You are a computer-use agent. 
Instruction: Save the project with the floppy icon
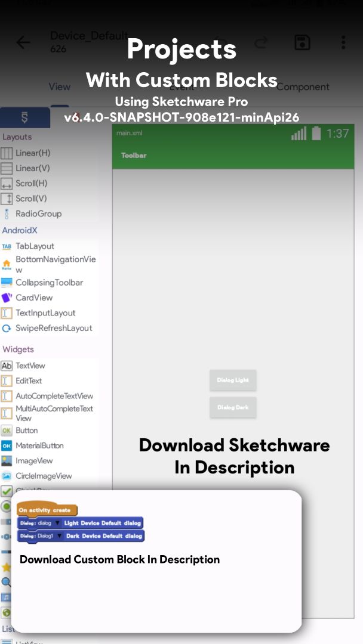[x=303, y=42]
